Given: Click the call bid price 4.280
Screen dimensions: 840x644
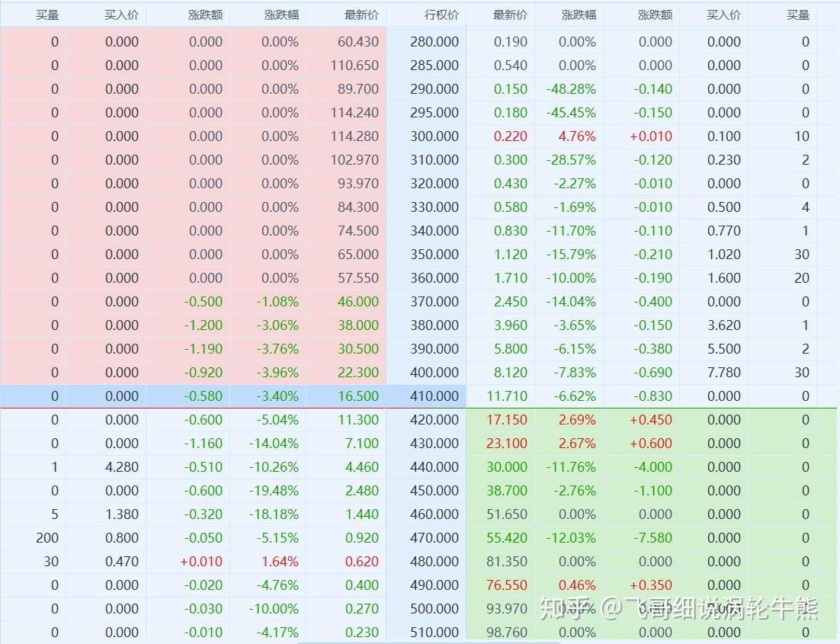Looking at the screenshot, I should point(122,466).
